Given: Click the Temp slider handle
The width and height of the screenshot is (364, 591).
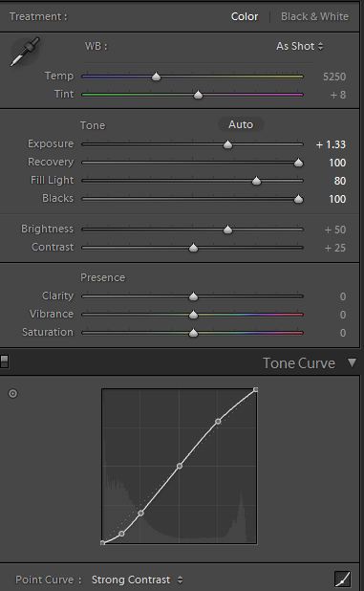Looking at the screenshot, I should click(x=157, y=77).
